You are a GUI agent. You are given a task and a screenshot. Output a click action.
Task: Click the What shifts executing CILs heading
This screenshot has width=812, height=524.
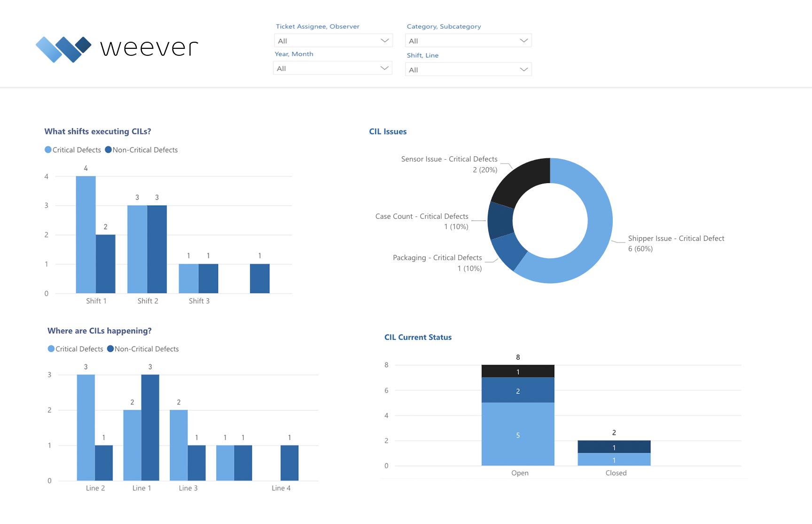click(98, 131)
